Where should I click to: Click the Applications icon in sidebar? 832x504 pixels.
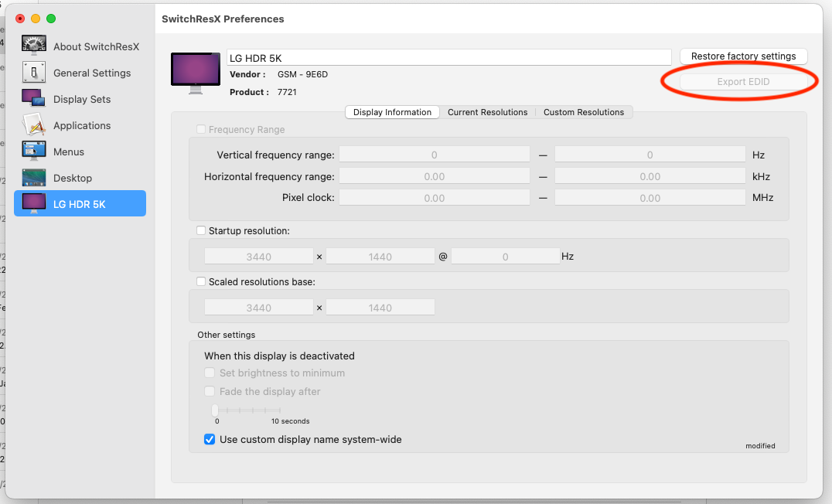[x=33, y=125]
